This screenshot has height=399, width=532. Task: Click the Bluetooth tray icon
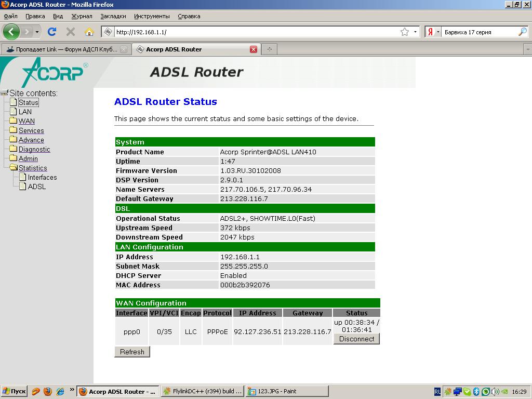[476, 392]
